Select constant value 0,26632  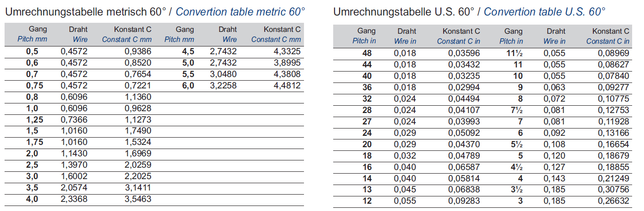(x=613, y=201)
